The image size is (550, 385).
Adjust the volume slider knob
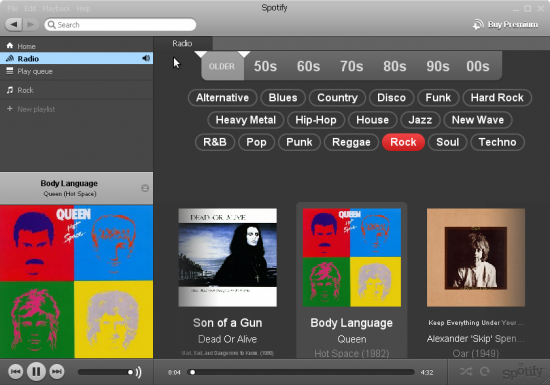point(130,372)
